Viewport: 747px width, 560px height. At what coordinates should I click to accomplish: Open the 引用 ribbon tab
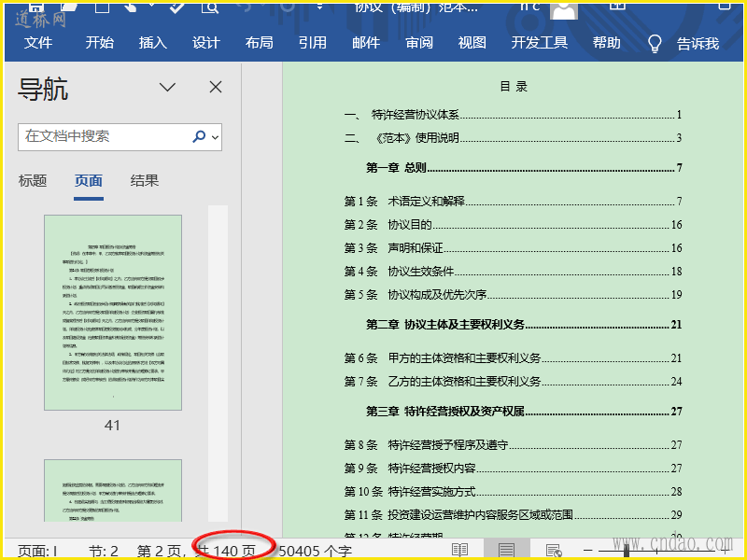[313, 43]
